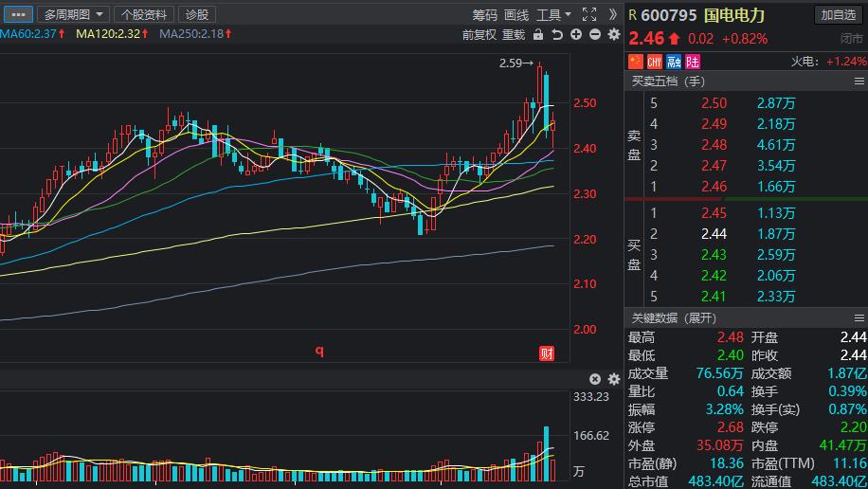Click the 跌停 limit-down price 2.20

[x=854, y=427]
